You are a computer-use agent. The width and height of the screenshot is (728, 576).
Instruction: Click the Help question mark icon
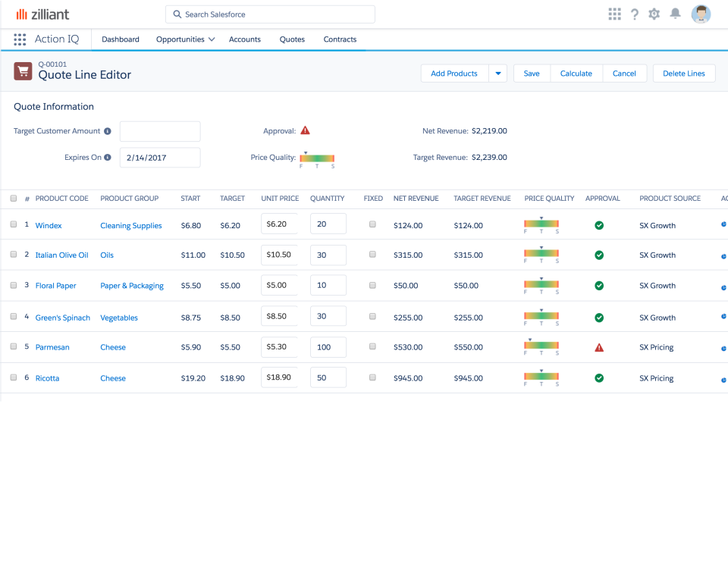635,13
